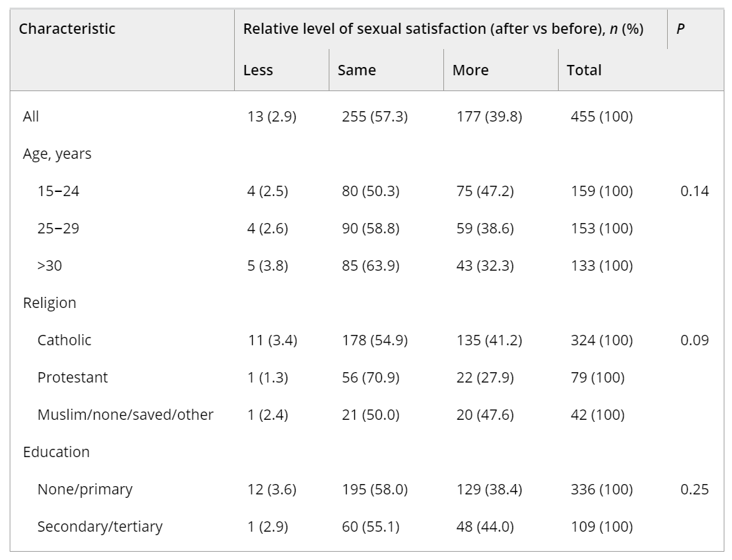Select the 15–24 age row label

pyautogui.click(x=59, y=191)
